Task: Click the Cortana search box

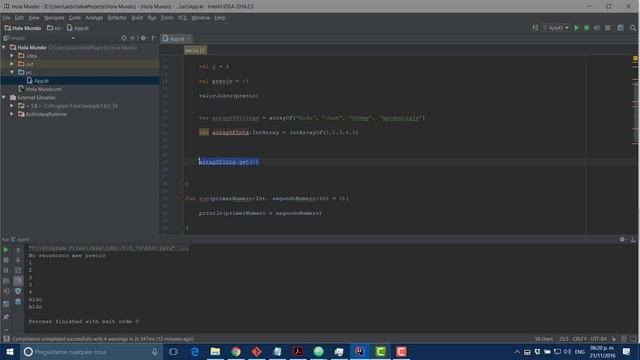Action: 91,351
